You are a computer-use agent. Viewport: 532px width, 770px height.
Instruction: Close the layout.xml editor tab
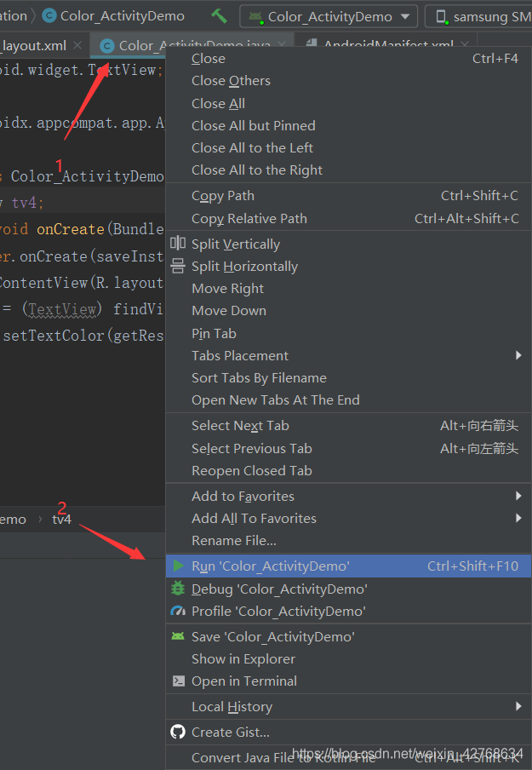(x=77, y=45)
